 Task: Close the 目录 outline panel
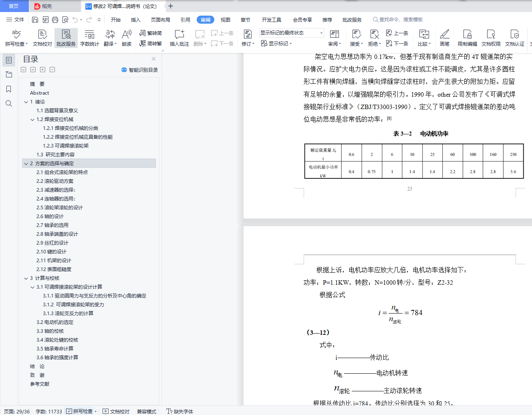[x=153, y=59]
